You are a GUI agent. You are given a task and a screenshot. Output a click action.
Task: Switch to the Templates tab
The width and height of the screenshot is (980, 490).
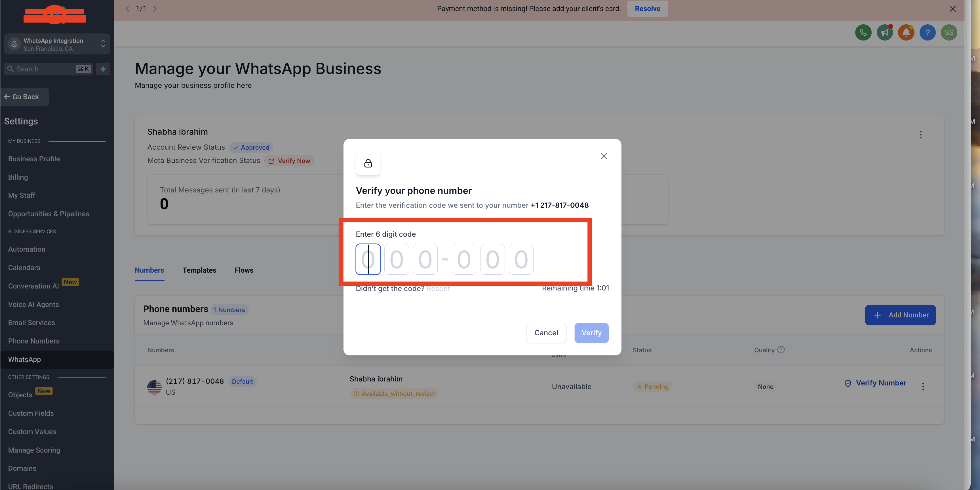click(199, 270)
